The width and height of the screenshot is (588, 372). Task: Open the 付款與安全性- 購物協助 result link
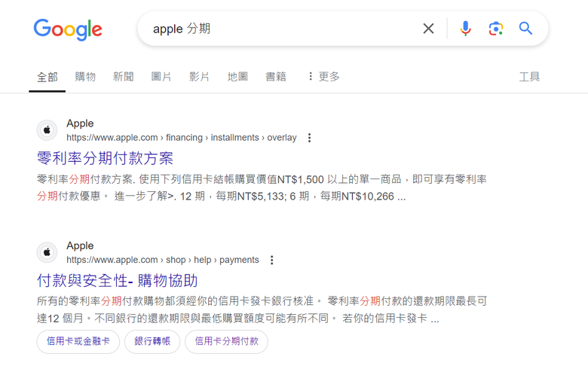pos(117,281)
